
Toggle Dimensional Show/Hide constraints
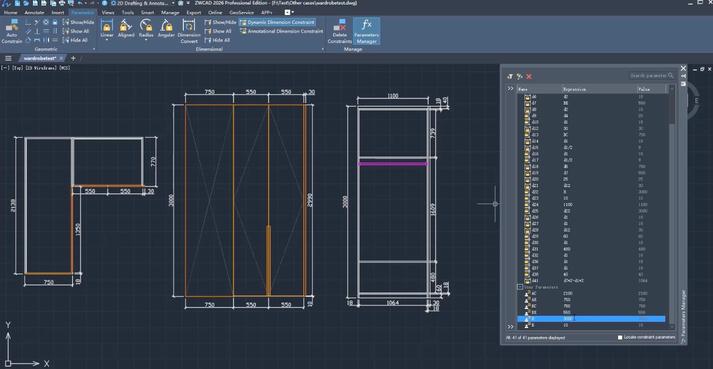(x=221, y=22)
